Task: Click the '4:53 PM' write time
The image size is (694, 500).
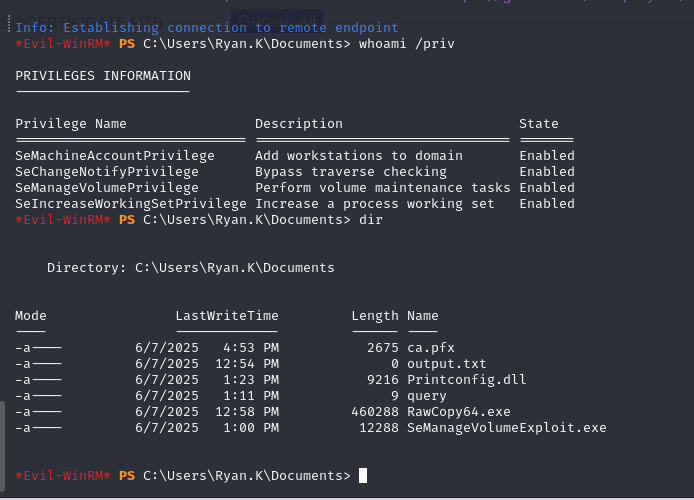Action: tap(251, 348)
